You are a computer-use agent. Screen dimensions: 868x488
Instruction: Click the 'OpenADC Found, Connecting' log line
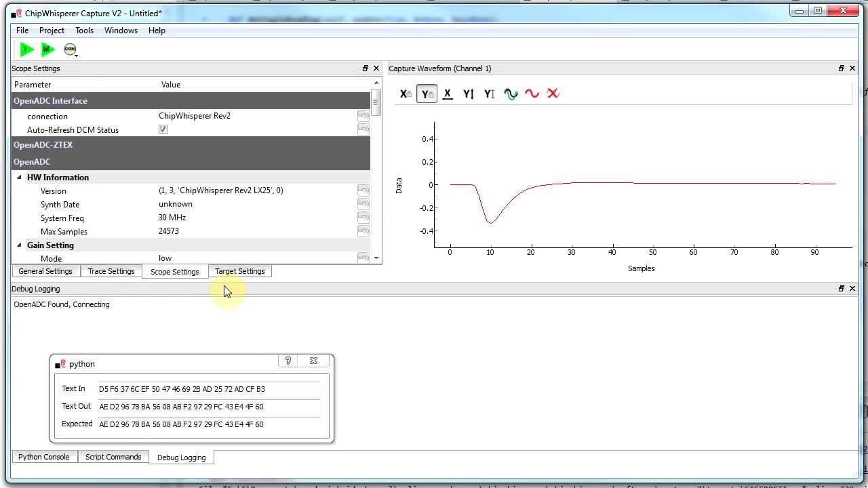coord(62,304)
